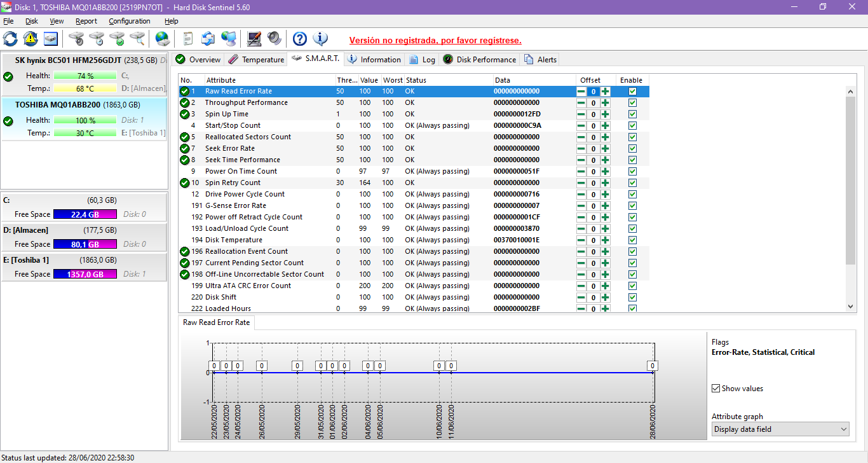This screenshot has height=463, width=868.
Task: Click the plus offset button for Disk Temperature
Action: pos(605,240)
